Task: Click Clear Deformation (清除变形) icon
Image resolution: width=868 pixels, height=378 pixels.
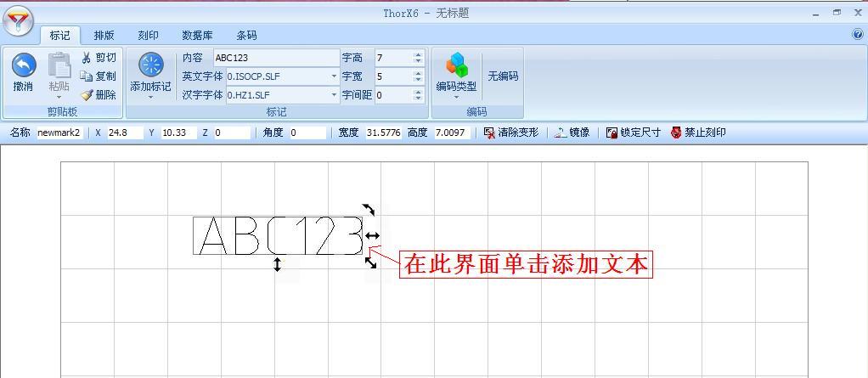Action: [x=489, y=133]
